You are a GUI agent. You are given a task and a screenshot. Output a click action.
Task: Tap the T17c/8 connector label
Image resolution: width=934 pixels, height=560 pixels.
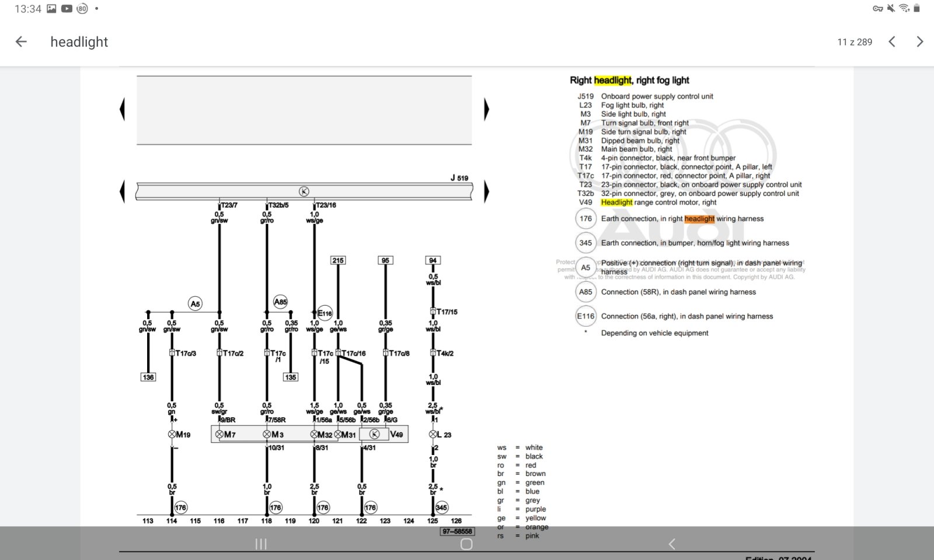399,353
